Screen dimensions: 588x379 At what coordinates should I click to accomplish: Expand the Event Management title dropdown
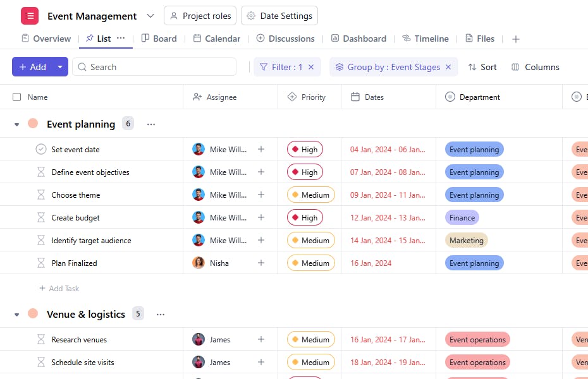[x=150, y=16]
